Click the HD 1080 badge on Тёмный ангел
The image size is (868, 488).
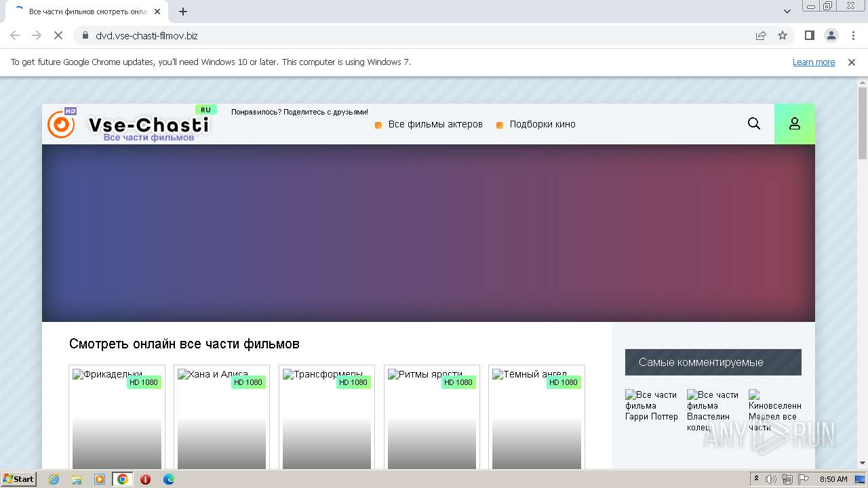(x=564, y=382)
